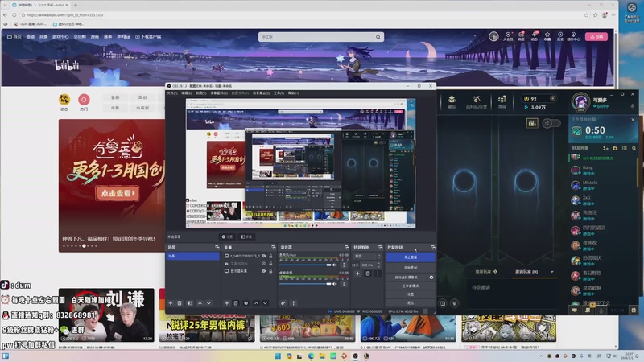Enable studio mode in OBS controls

point(410,286)
